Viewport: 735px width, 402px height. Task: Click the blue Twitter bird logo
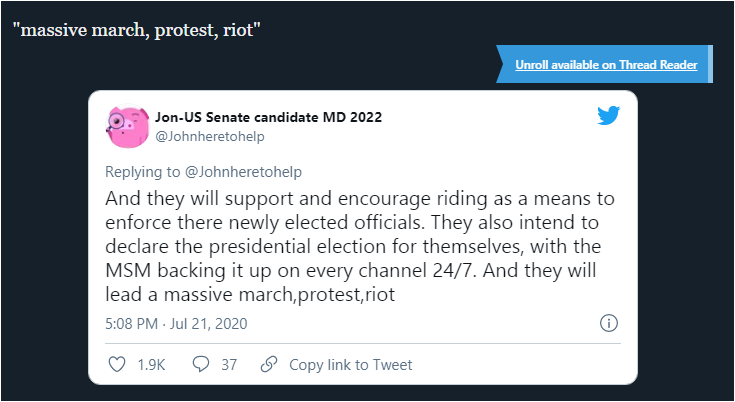608,116
